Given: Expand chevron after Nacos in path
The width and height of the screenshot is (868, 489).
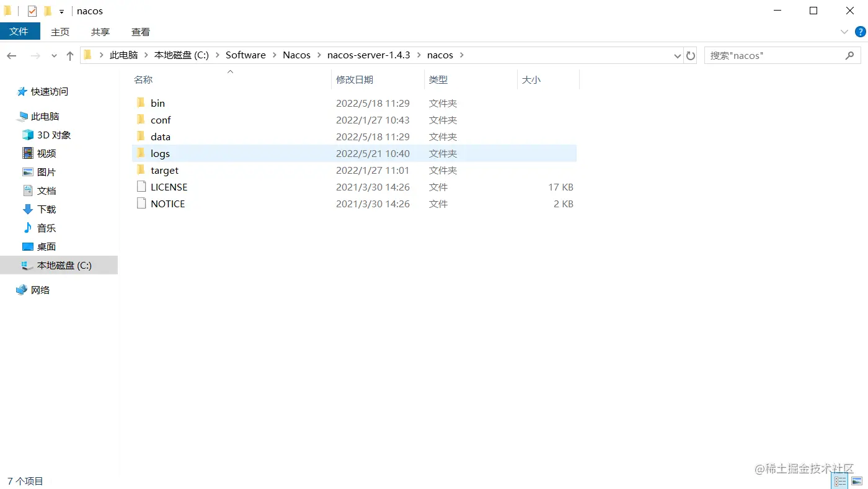Looking at the screenshot, I should pyautogui.click(x=319, y=55).
